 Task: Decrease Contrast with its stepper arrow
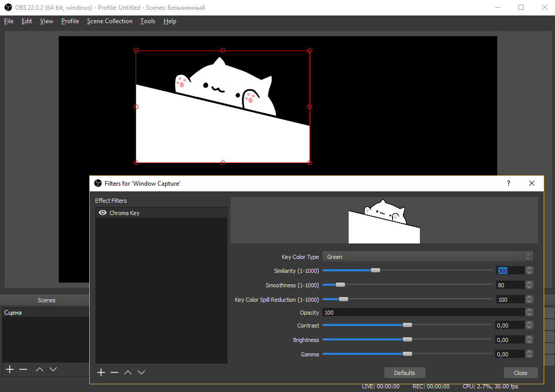[528, 327]
